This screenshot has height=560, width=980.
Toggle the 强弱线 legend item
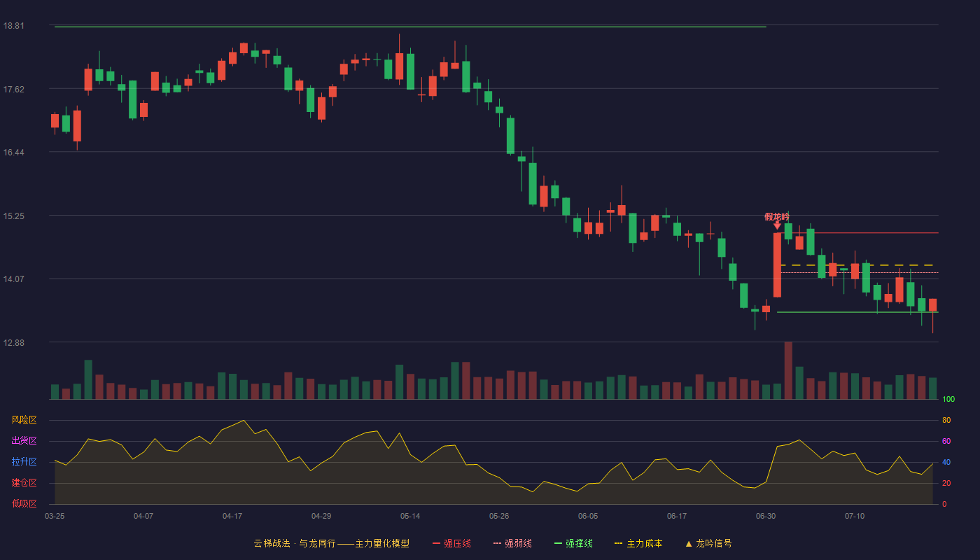(512, 543)
